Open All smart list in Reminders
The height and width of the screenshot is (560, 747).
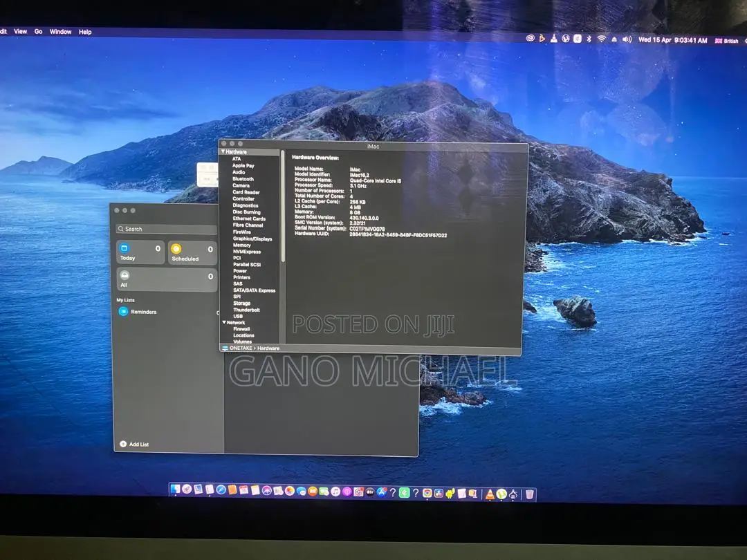pyautogui.click(x=167, y=279)
